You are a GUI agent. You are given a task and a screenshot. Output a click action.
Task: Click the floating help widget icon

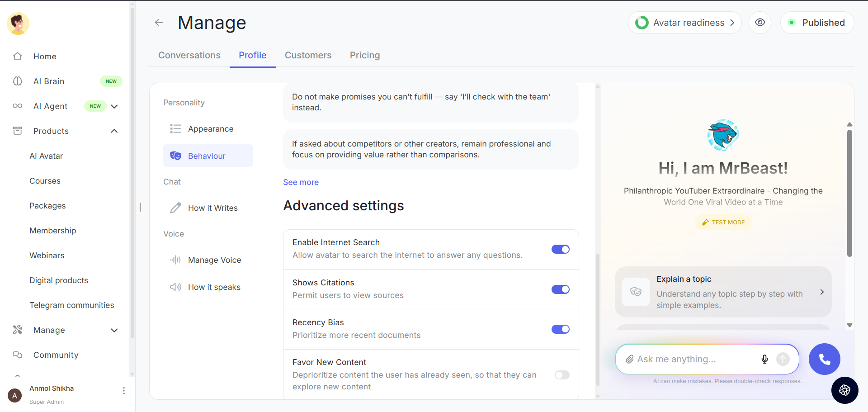coord(844,390)
